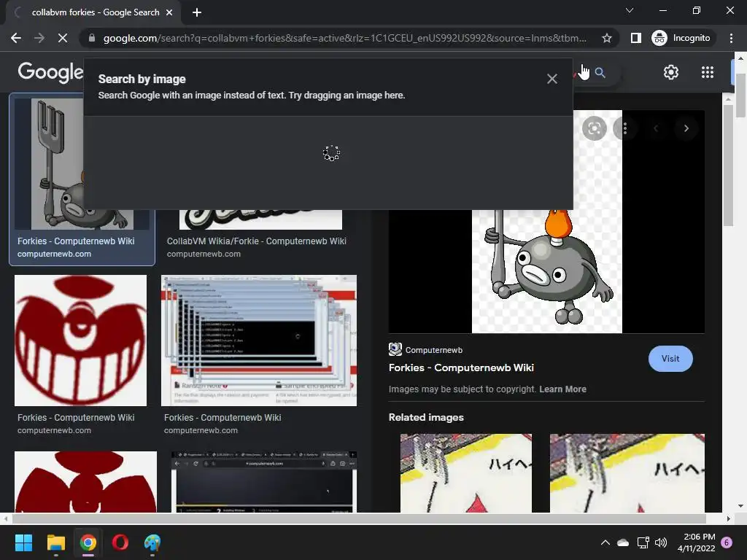Open the Windows Start menu
Image resolution: width=747 pixels, height=560 pixels.
coord(23,542)
